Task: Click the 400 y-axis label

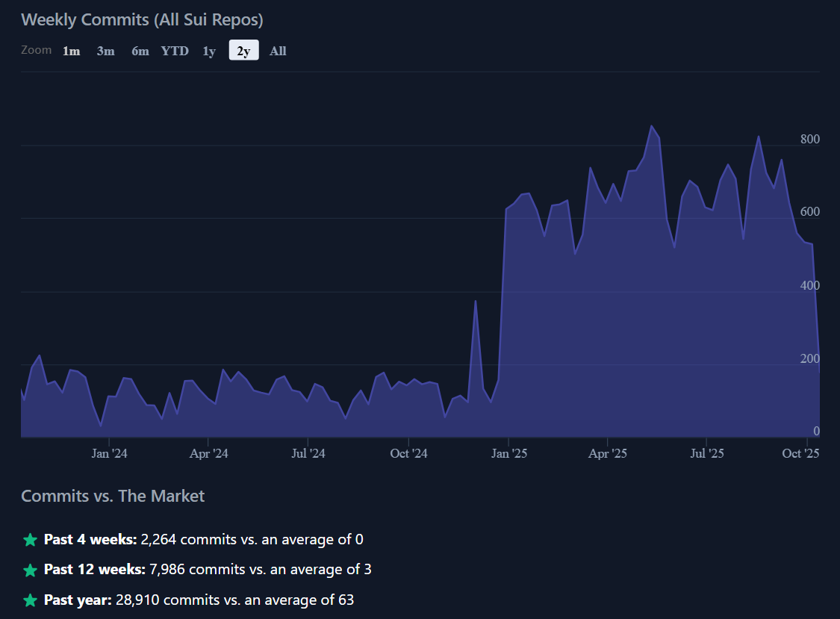Action: point(809,286)
